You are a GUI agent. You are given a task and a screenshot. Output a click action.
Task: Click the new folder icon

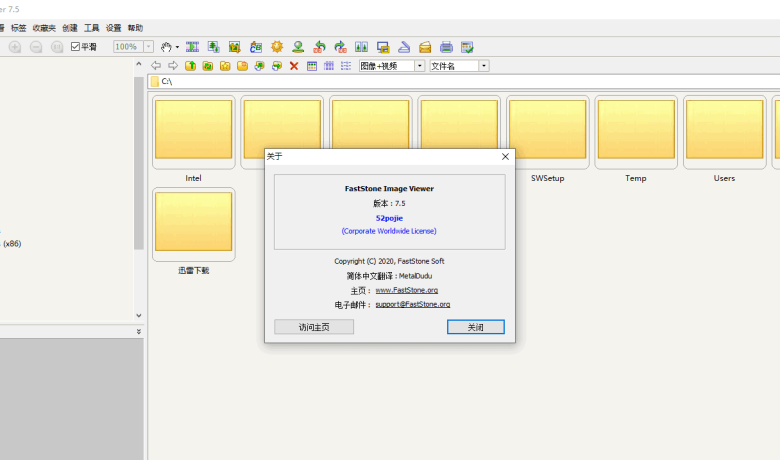(x=242, y=66)
